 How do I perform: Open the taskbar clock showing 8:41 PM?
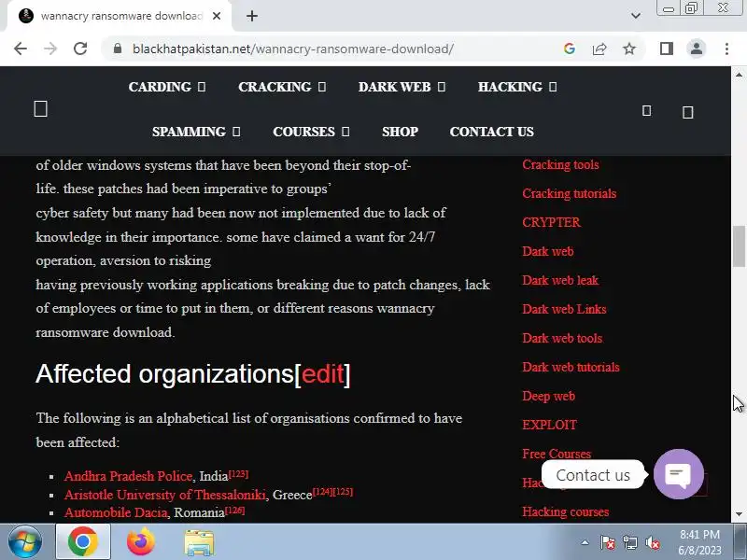click(699, 542)
